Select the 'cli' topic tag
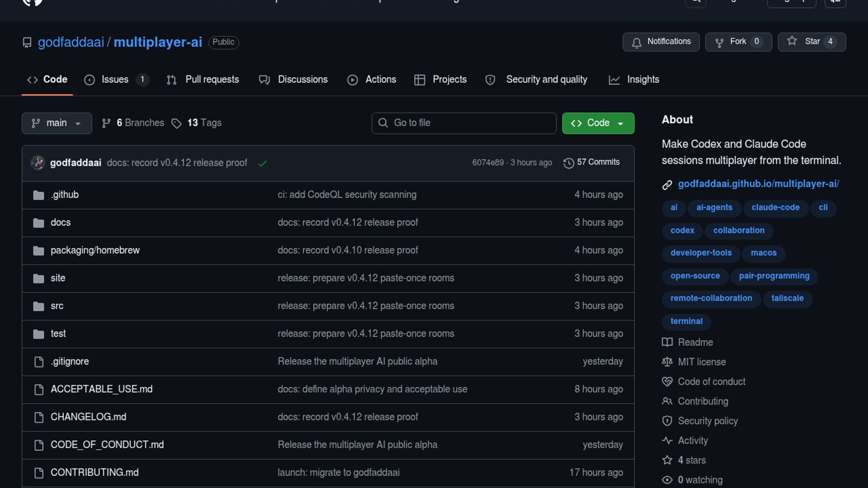The height and width of the screenshot is (488, 868). (x=823, y=208)
